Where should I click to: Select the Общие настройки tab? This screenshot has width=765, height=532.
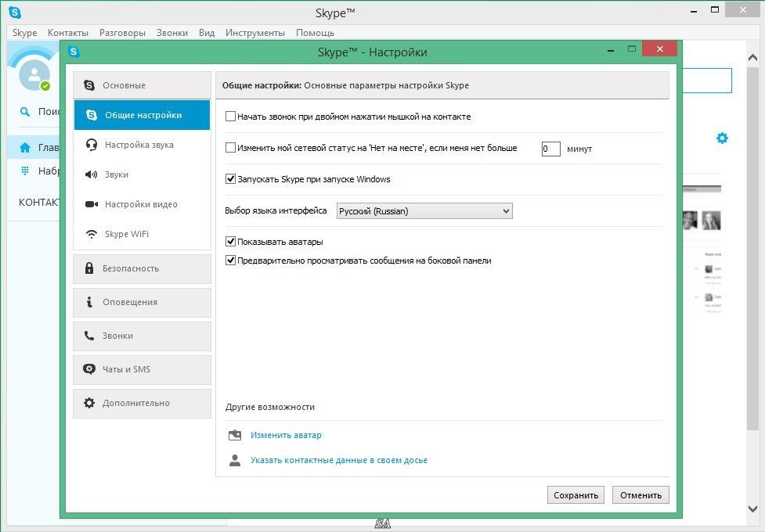point(142,115)
